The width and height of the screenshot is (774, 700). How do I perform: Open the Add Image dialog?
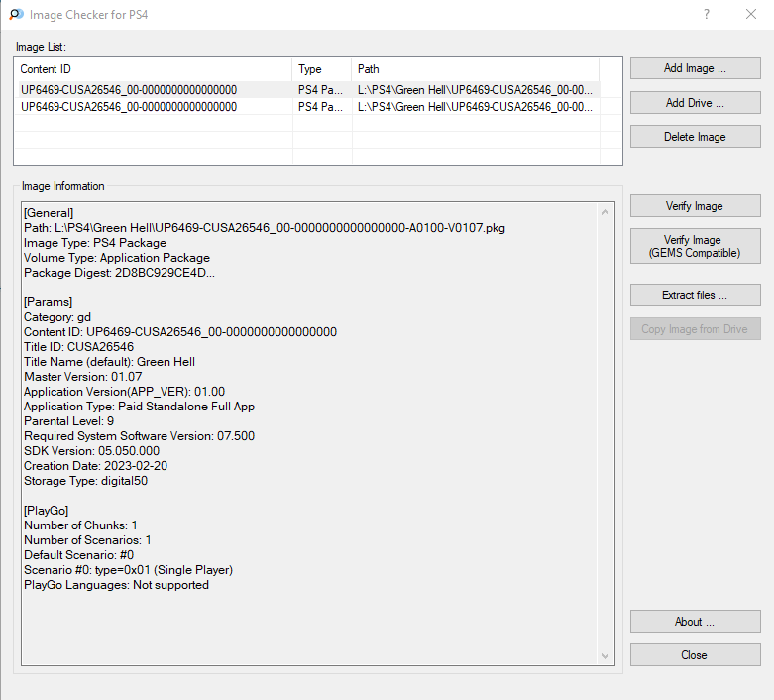695,68
